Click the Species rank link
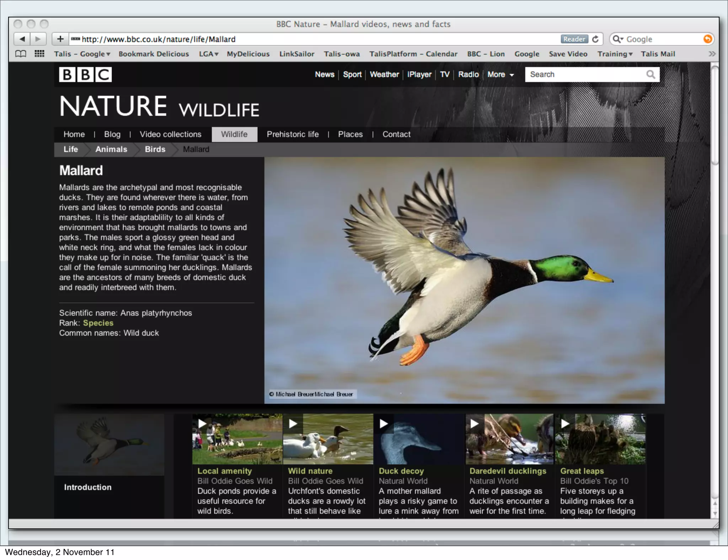Viewport: 728px width, 560px height. pyautogui.click(x=98, y=323)
